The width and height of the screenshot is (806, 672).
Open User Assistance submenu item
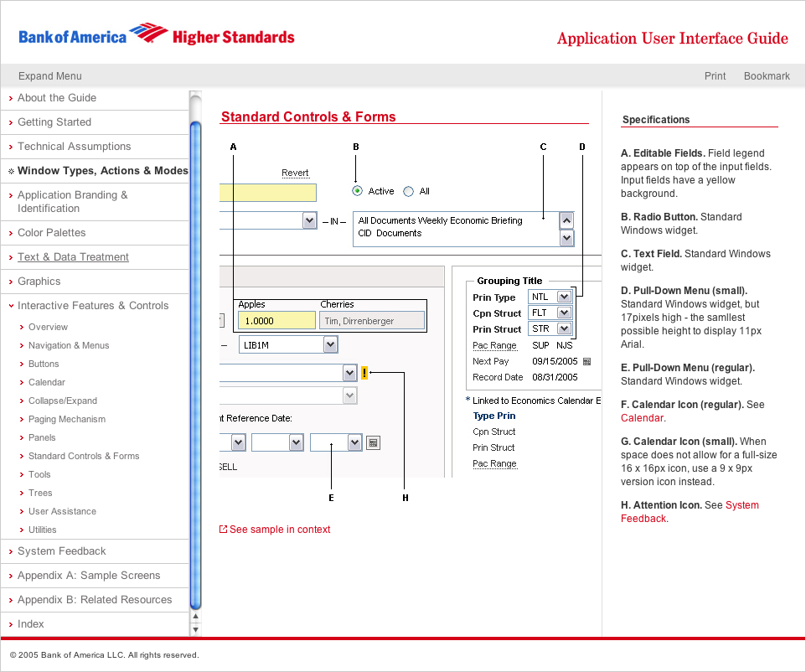pos(62,512)
